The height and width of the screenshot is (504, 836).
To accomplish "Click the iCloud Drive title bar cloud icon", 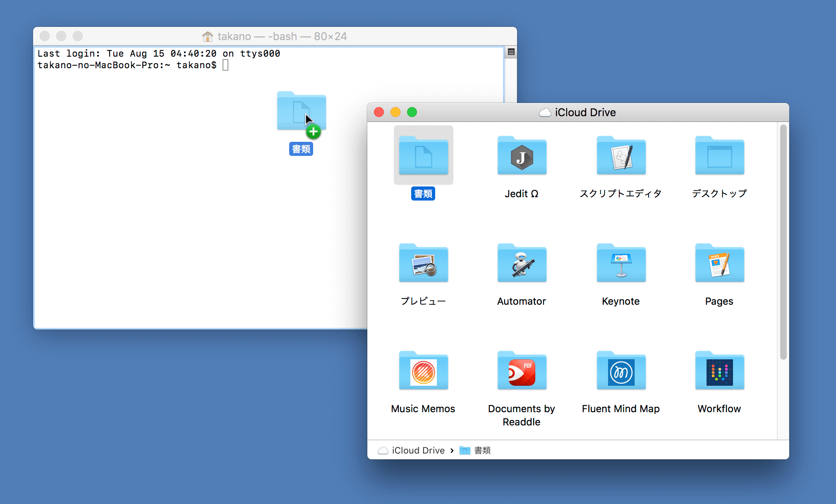I will click(545, 112).
